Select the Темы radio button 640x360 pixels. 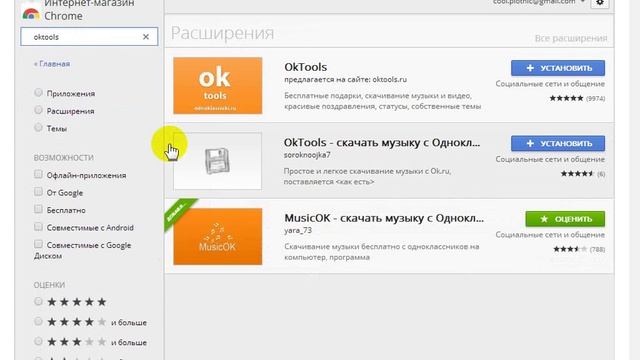tap(38, 128)
